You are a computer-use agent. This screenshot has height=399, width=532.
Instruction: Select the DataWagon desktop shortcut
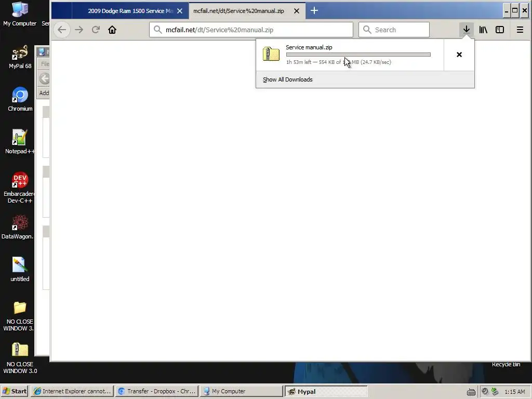pos(18,227)
